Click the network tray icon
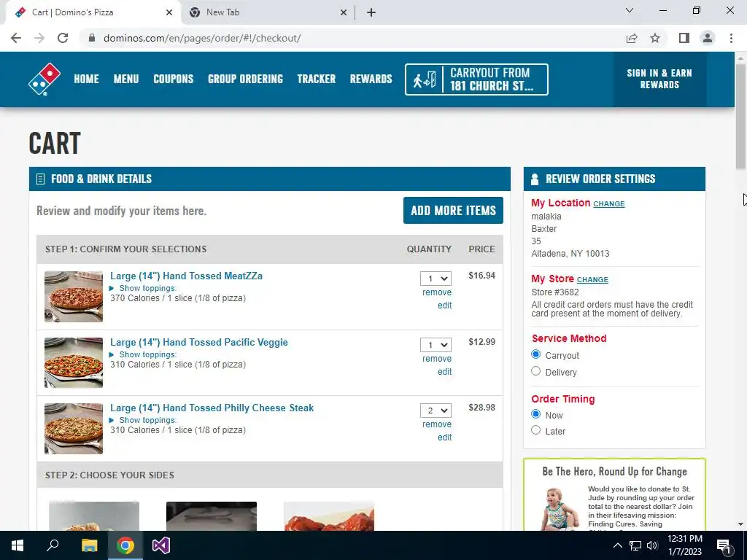The height and width of the screenshot is (560, 747). pos(635,545)
